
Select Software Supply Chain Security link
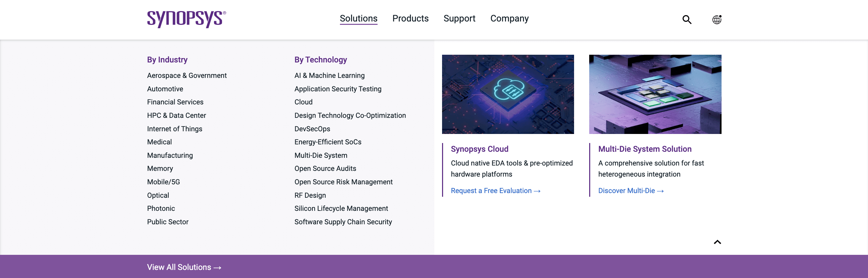coord(343,222)
